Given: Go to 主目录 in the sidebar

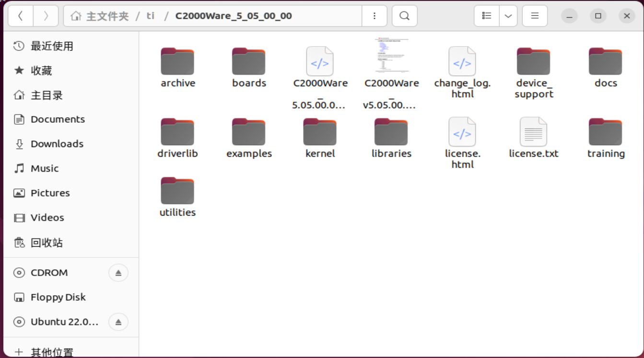Looking at the screenshot, I should coord(71,95).
